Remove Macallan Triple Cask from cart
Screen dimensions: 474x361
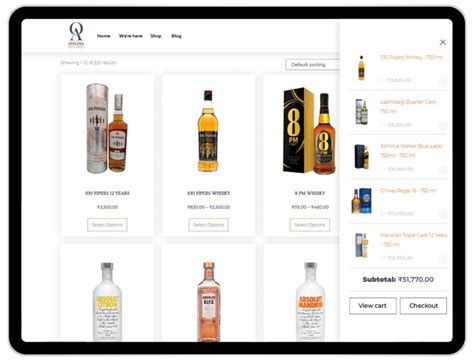(443, 258)
